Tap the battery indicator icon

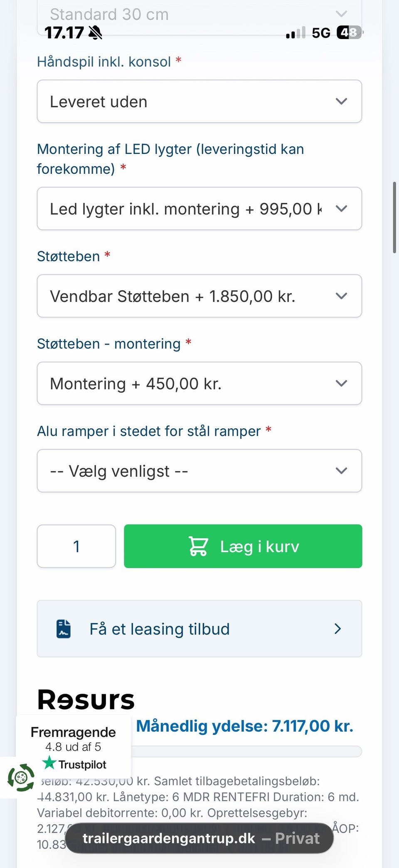[x=349, y=32]
